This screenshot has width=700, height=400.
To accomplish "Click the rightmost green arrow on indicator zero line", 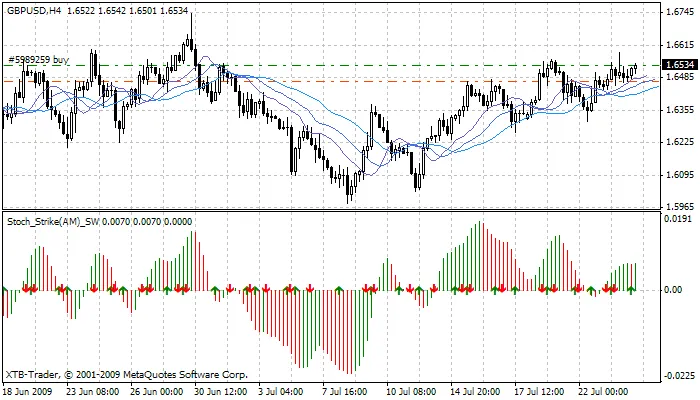I will pos(630,289).
